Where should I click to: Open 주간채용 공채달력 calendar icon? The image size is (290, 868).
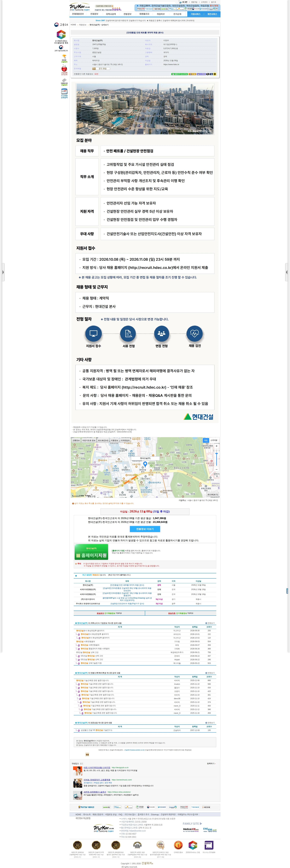coord(64,93)
